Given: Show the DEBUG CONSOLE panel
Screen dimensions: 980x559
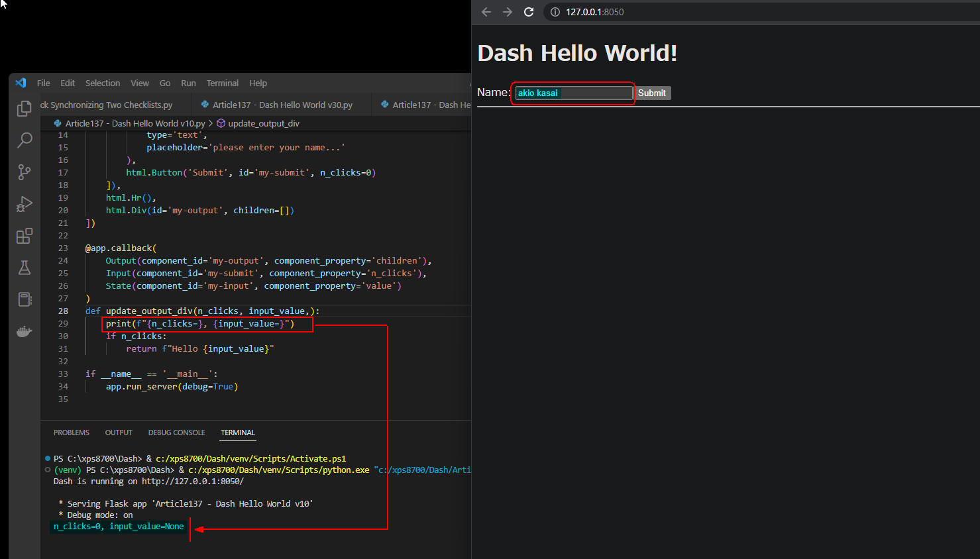Looking at the screenshot, I should [176, 432].
